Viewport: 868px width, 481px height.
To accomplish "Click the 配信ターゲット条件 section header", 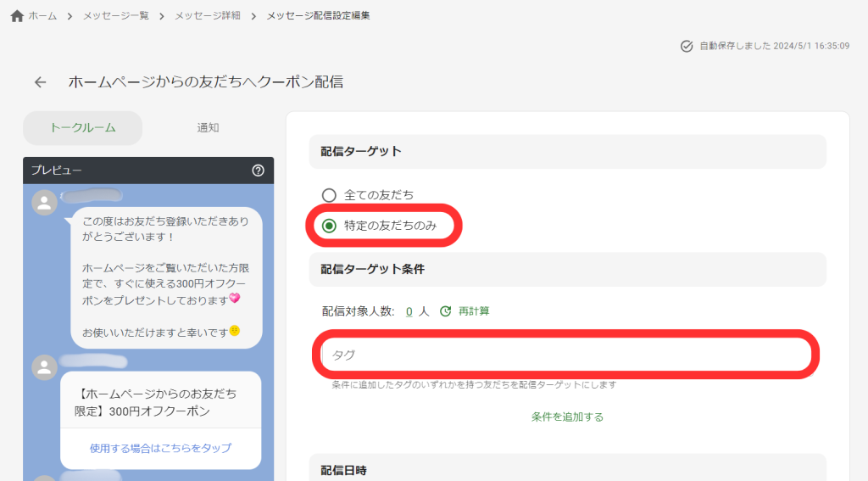I will (x=567, y=269).
